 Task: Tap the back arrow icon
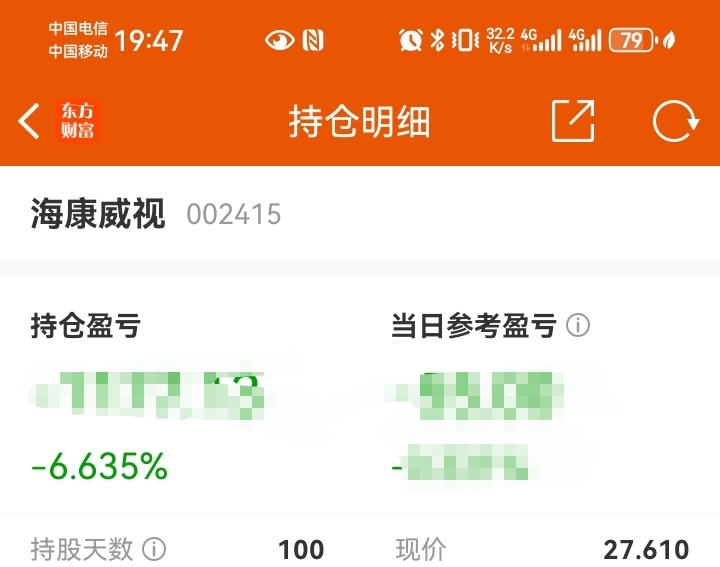tap(28, 121)
